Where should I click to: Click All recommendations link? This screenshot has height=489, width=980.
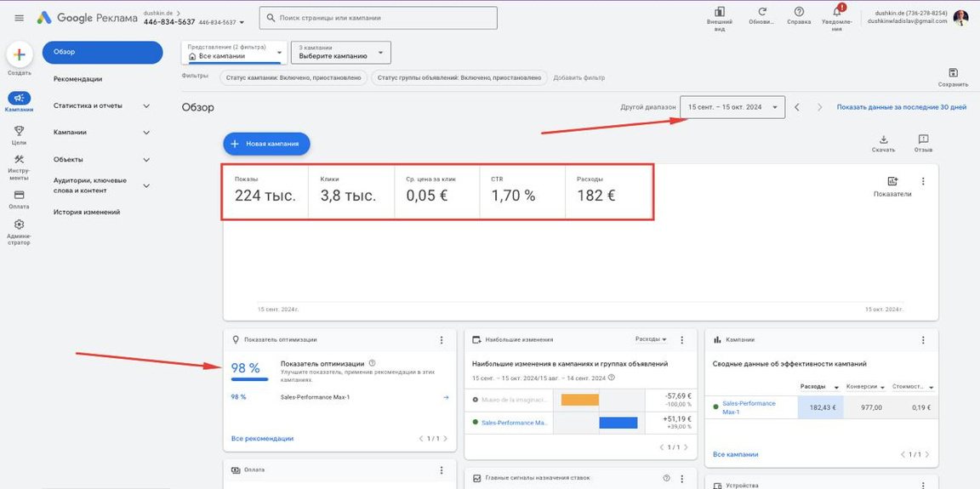262,439
